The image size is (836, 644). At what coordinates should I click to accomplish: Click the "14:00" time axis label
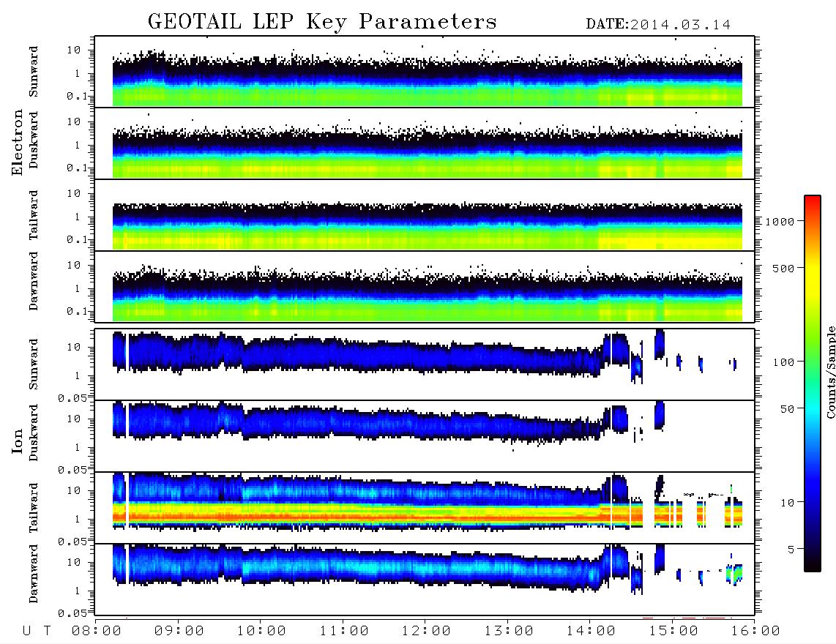(x=591, y=632)
